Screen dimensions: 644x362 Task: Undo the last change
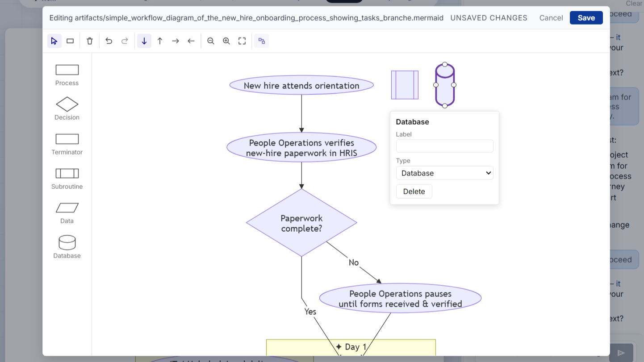coord(109,41)
